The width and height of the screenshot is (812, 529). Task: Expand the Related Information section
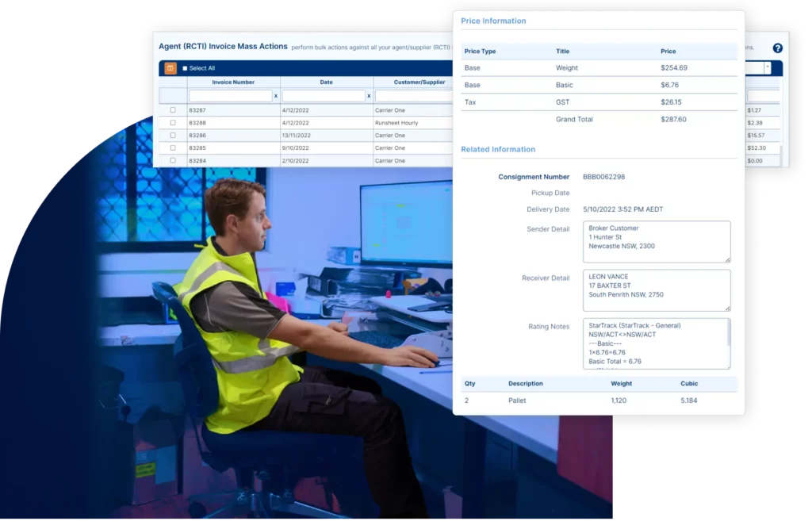point(497,149)
